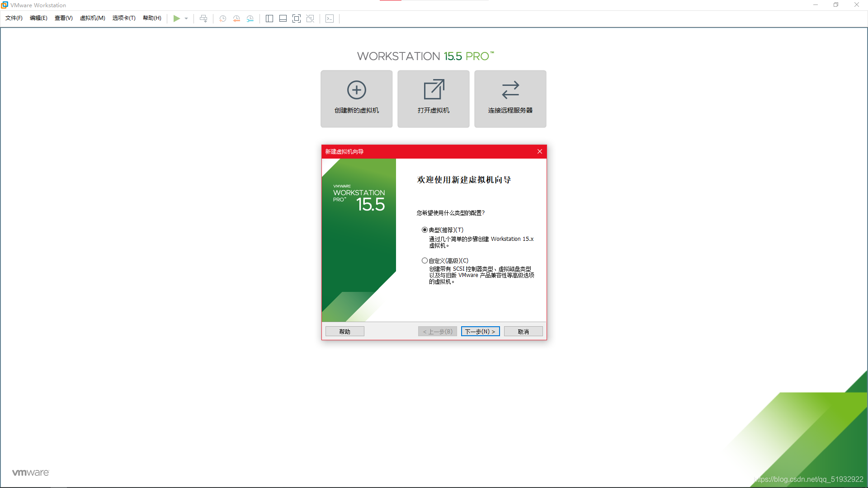Revert to snapshot via the clock-arrow icon
Screen dimensions: 868x488
coord(236,19)
